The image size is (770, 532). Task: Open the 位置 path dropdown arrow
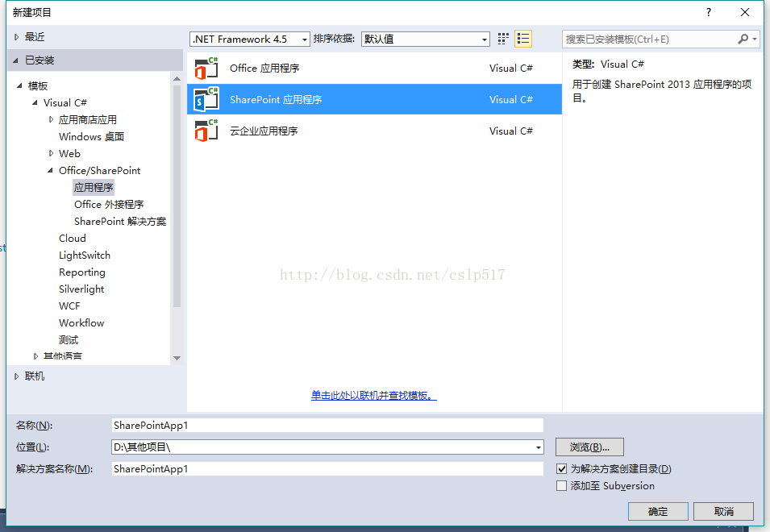pos(539,447)
